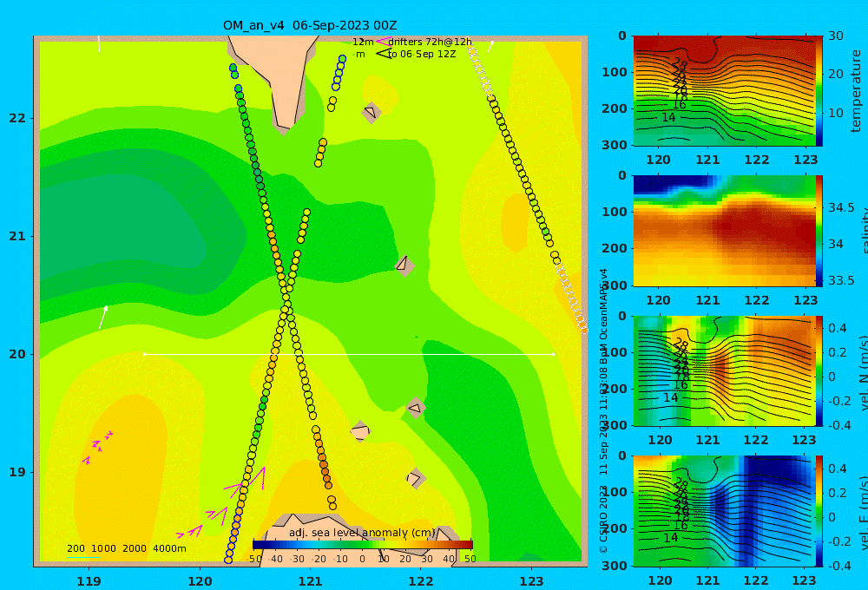Click the '33.5' tick on salinity colorbar
This screenshot has width=868, height=590.
tap(841, 280)
